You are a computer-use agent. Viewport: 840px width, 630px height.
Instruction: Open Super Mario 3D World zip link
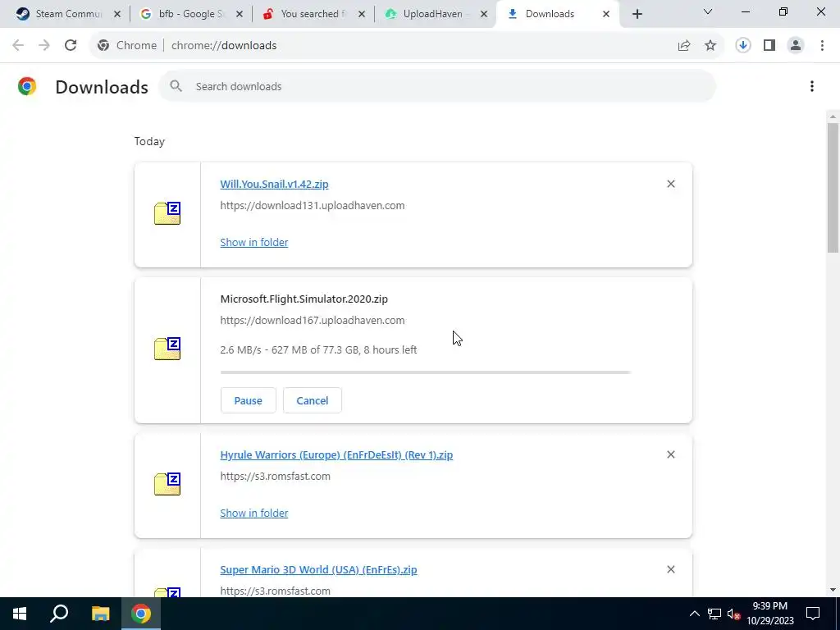(318, 569)
